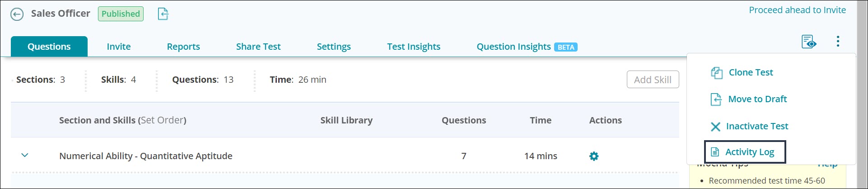The height and width of the screenshot is (189, 868).
Task: Go to the Share Test tab
Action: [258, 47]
